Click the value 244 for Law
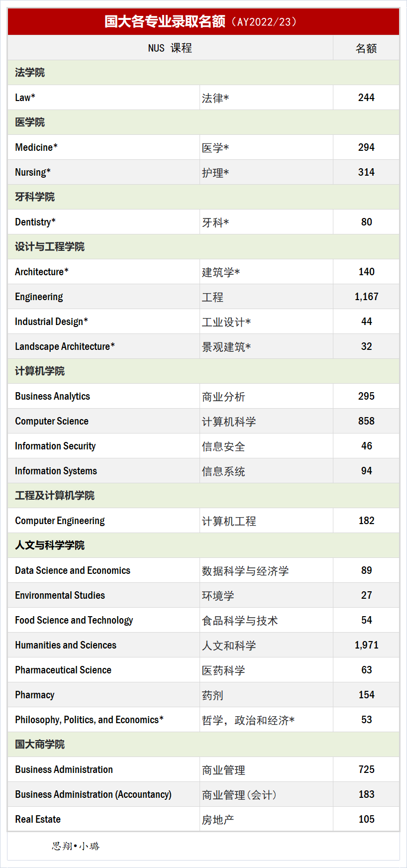Screen dimensions: 407x868 point(366,98)
